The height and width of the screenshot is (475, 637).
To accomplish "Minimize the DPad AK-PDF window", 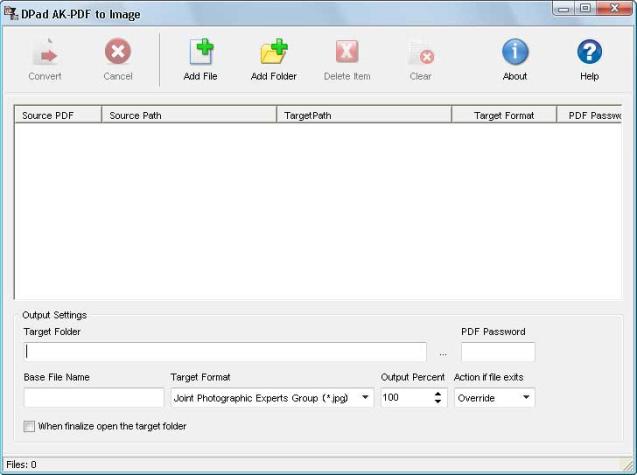I will (564, 8).
